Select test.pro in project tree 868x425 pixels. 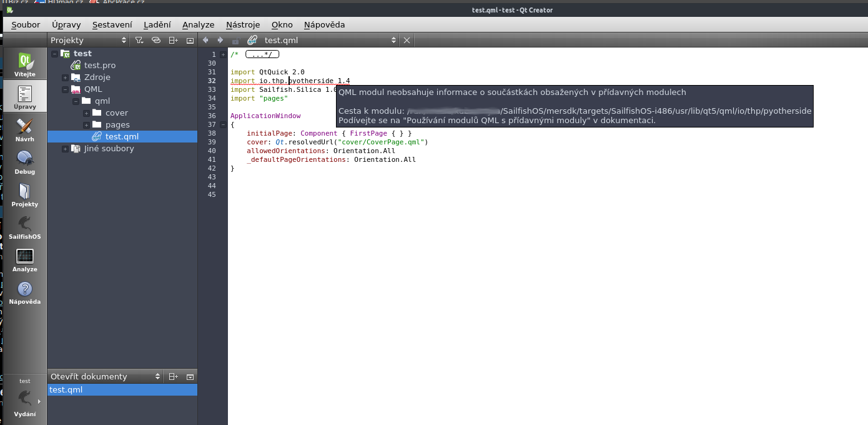(100, 66)
